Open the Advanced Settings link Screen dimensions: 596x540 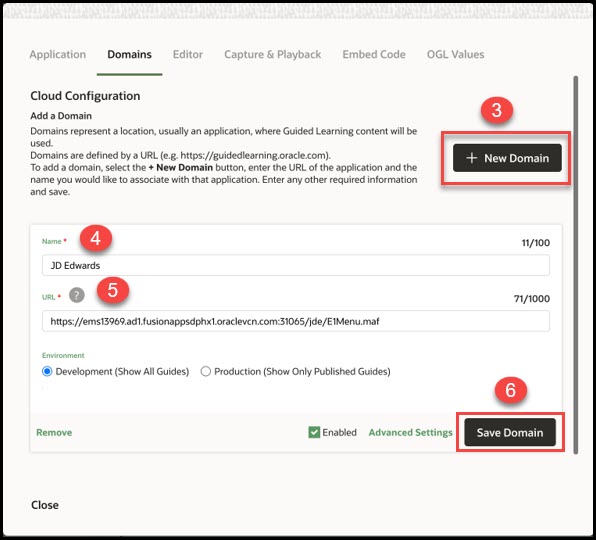pyautogui.click(x=411, y=432)
